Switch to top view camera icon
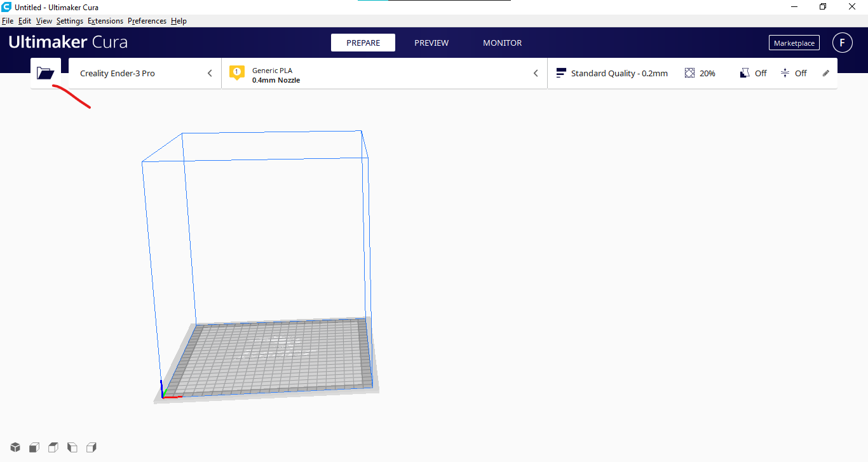Screen dimensions: 868x462 (53, 447)
